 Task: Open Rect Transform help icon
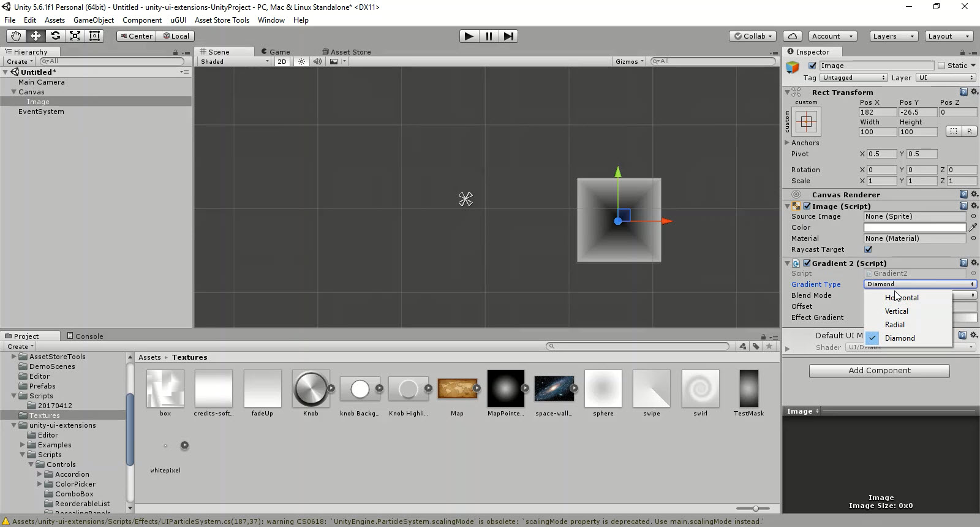tap(963, 92)
